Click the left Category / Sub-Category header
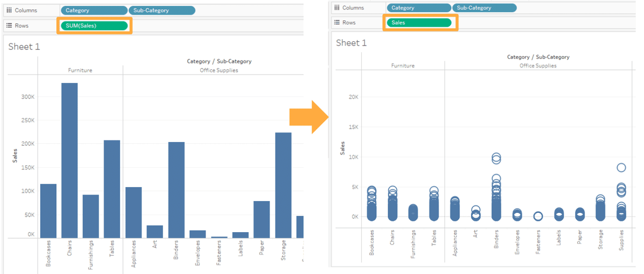 point(219,61)
